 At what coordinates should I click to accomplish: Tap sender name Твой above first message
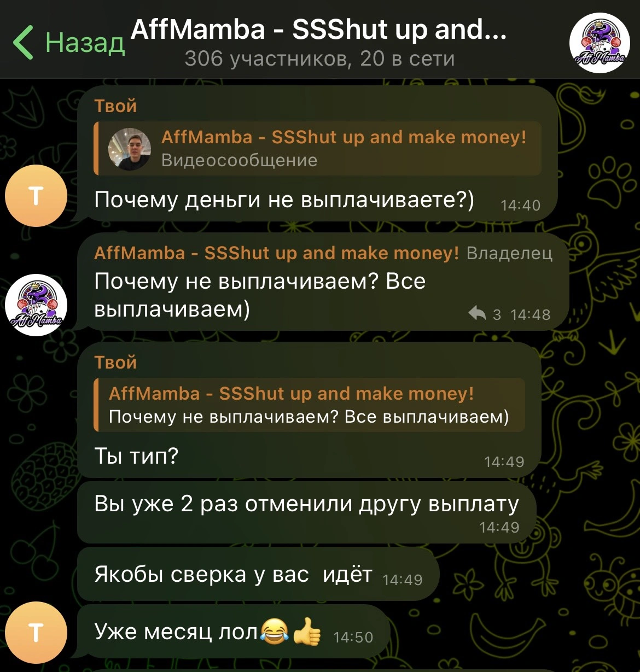[x=115, y=106]
